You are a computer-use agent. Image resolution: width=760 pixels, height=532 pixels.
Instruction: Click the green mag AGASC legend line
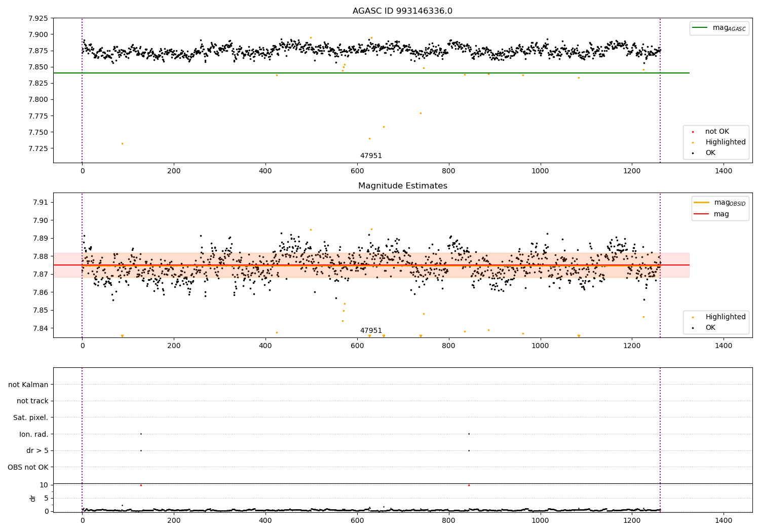(700, 28)
